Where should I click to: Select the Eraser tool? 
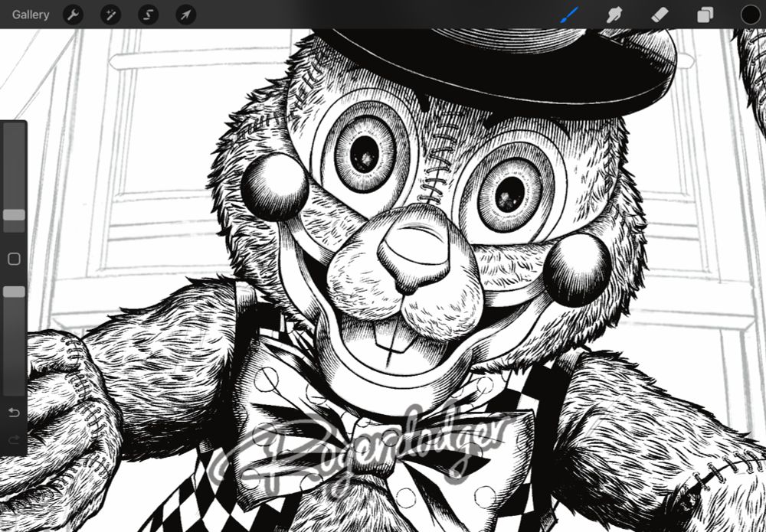coord(660,15)
